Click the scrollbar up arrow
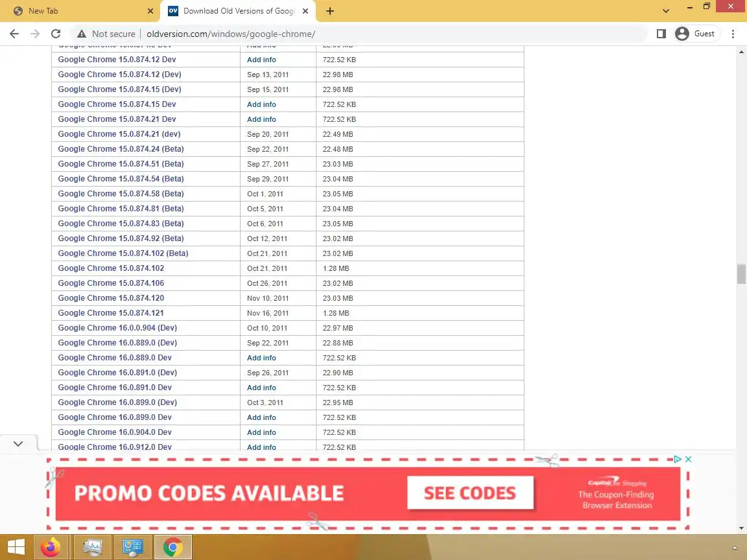 coord(741,51)
